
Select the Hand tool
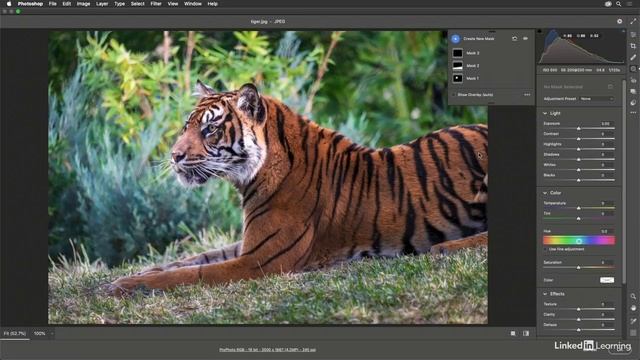(633, 308)
